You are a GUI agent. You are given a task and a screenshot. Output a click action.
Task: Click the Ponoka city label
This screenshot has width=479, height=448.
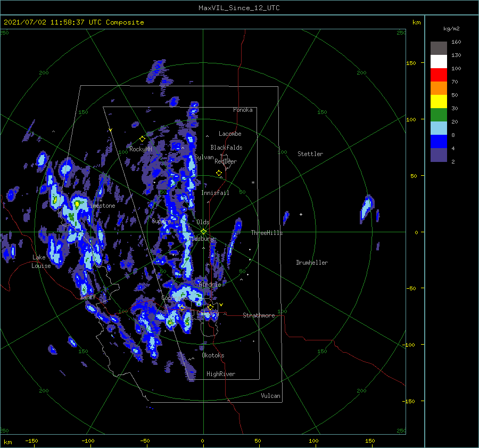pyautogui.click(x=243, y=110)
